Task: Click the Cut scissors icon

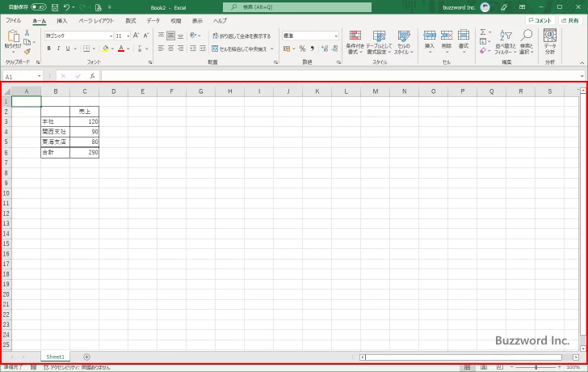Action: click(27, 33)
